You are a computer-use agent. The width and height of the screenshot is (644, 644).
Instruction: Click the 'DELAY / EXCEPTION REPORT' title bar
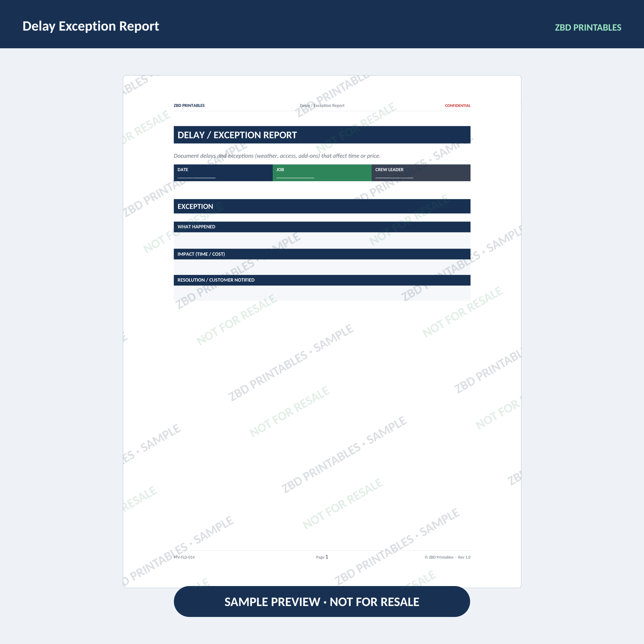[x=322, y=135]
